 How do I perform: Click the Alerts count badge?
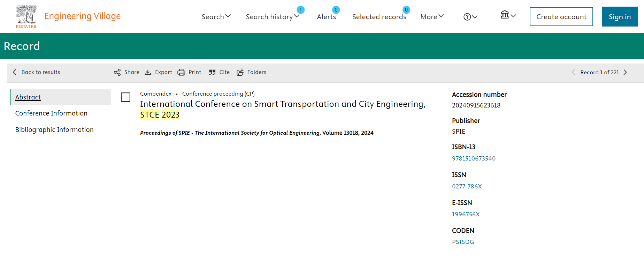(336, 10)
